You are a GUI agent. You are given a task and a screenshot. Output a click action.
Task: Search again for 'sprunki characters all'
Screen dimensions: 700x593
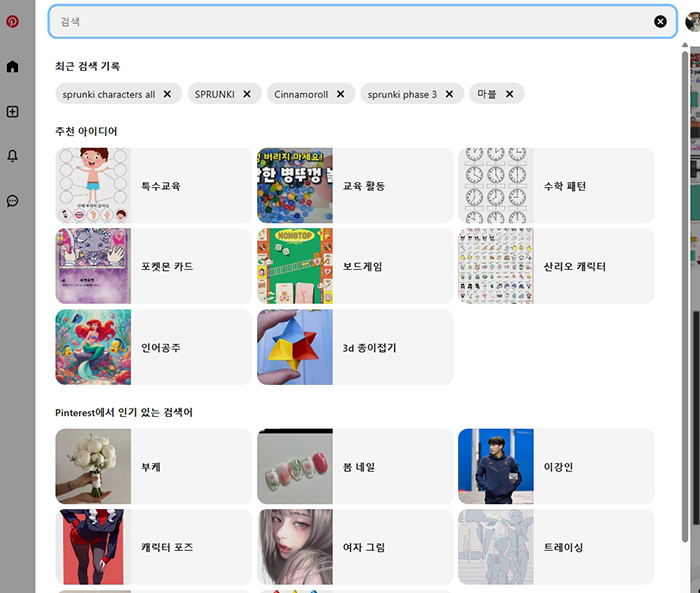[108, 94]
